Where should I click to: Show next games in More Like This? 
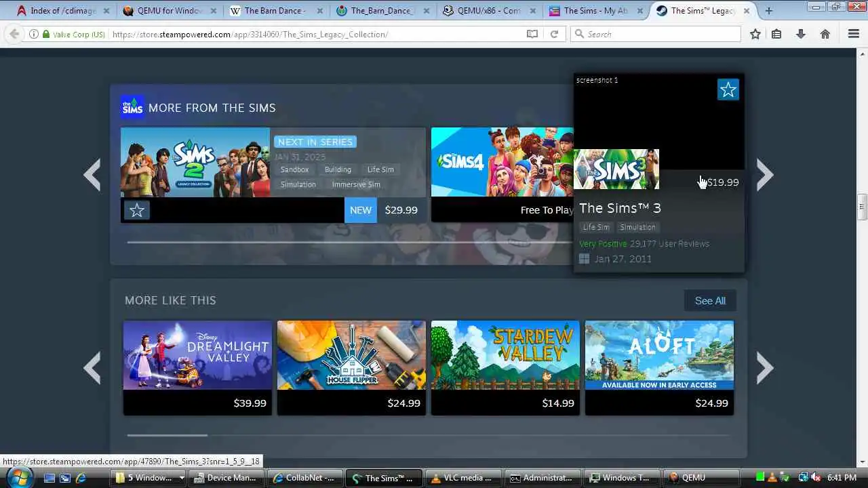tap(765, 368)
